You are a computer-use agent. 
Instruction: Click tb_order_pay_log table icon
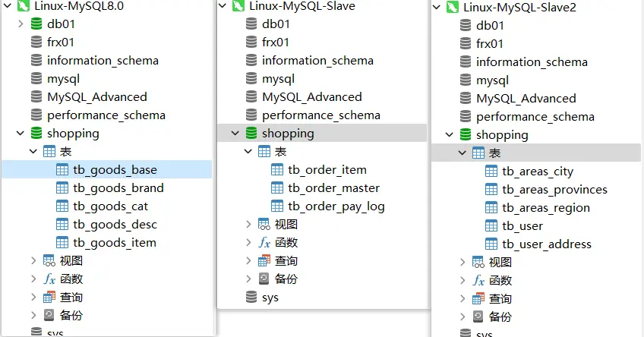point(277,206)
